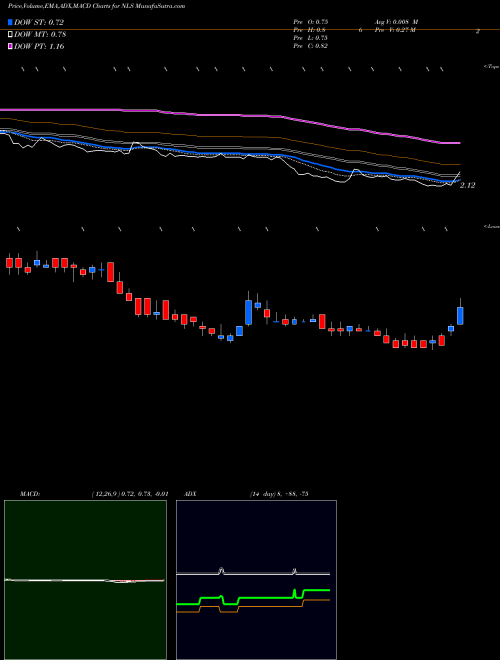The width and height of the screenshot is (500, 660).
Task: Select the 'DOW MT: 0.78' legend label
Action: click(x=40, y=35)
